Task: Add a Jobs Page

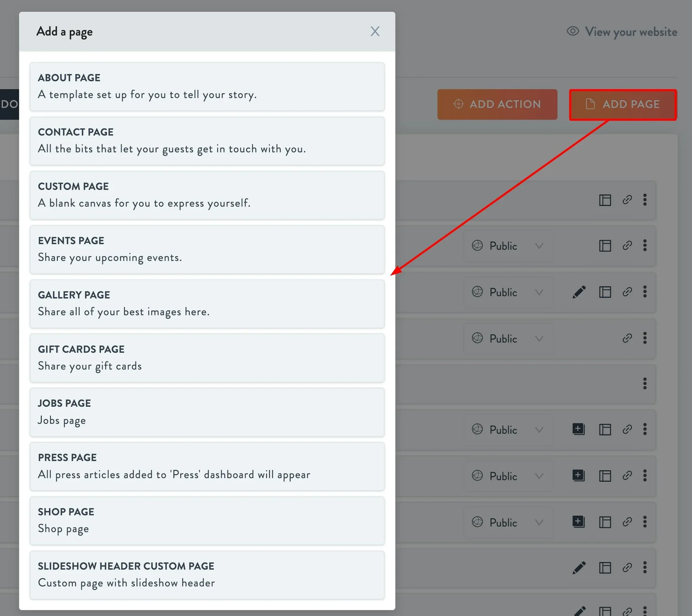Action: [x=207, y=412]
